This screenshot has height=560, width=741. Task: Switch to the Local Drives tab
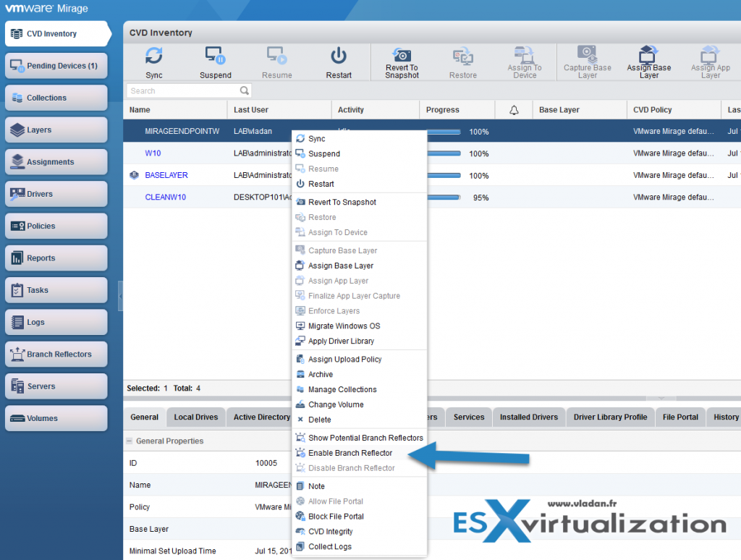coord(195,417)
